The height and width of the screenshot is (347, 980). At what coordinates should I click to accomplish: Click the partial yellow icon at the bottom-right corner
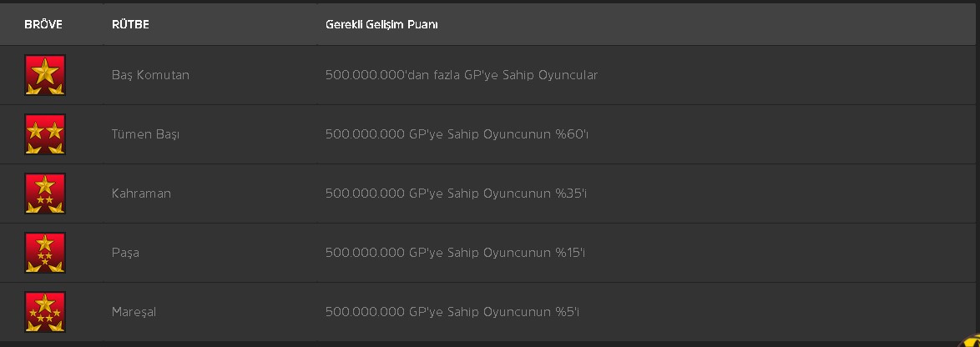[970, 340]
